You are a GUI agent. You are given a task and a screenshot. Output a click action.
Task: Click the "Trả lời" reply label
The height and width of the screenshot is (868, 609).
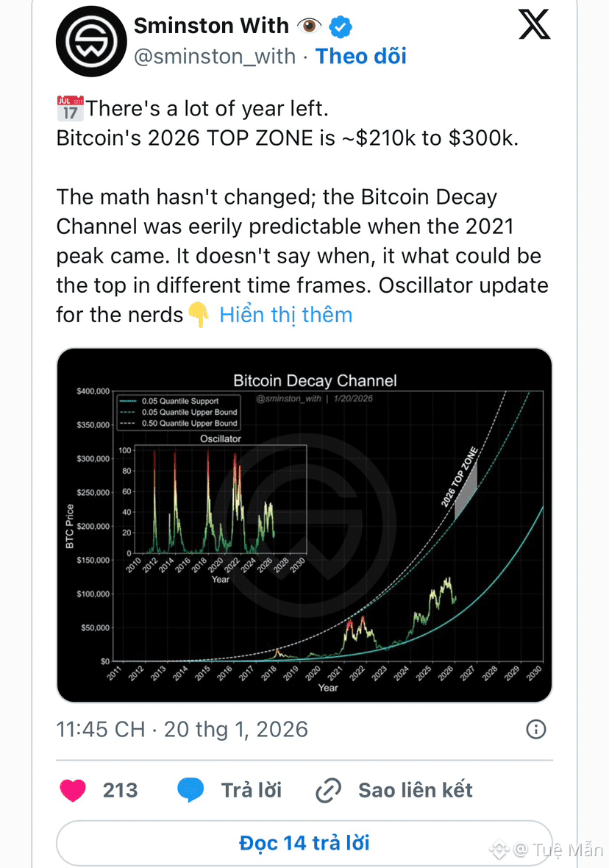252,790
